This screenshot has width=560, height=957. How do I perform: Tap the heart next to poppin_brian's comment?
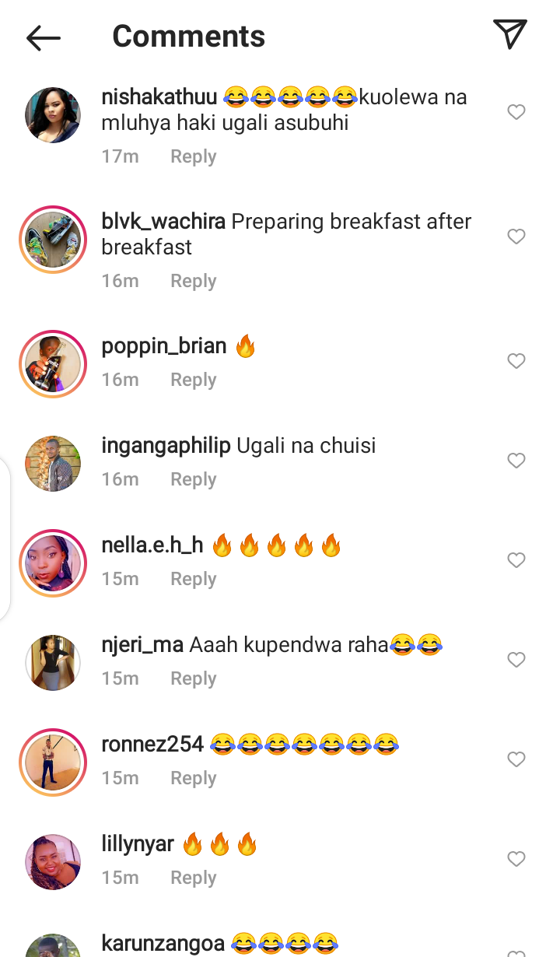516,361
